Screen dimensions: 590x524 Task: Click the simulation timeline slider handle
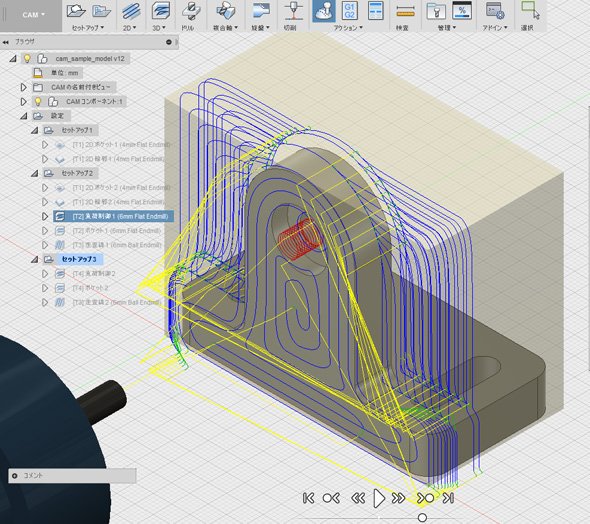point(423,518)
